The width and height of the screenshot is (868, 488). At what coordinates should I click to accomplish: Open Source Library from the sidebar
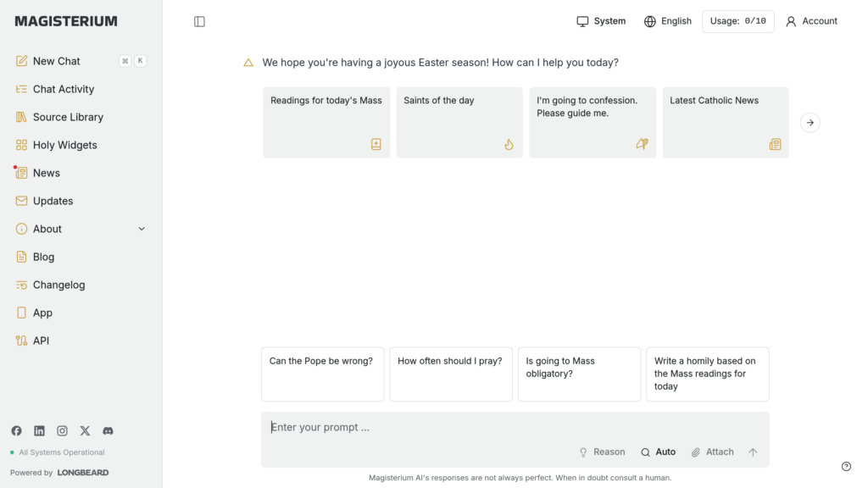[x=68, y=117]
